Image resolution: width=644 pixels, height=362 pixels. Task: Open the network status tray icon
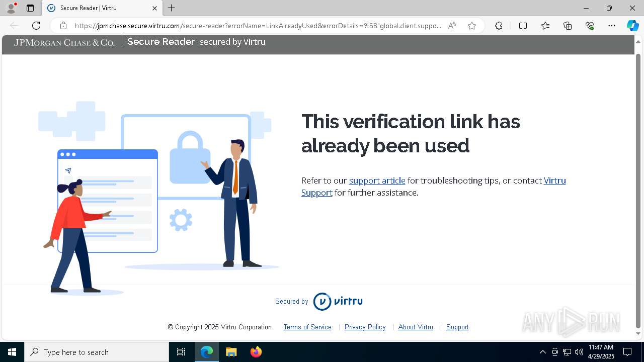coord(567,352)
